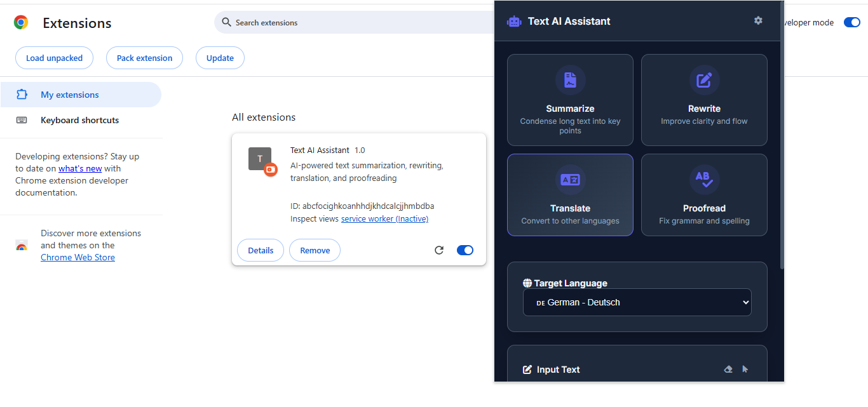Select the Rewrite pencil icon
Viewport: 868px width, 407px height.
[704, 80]
